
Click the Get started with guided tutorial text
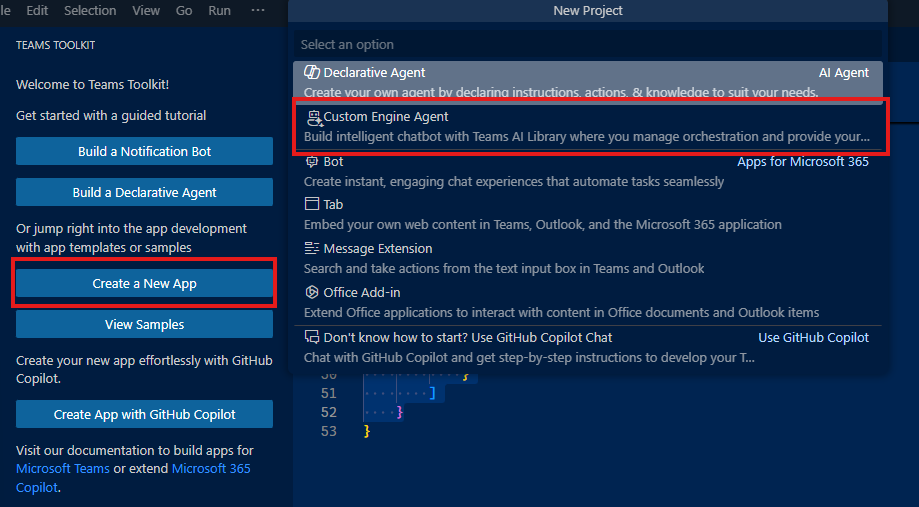click(111, 115)
